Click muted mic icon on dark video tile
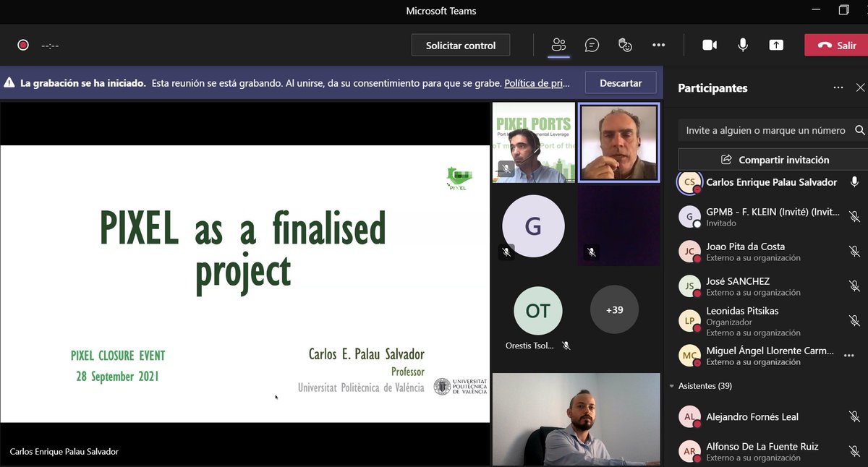This screenshot has width=868, height=467. [592, 252]
